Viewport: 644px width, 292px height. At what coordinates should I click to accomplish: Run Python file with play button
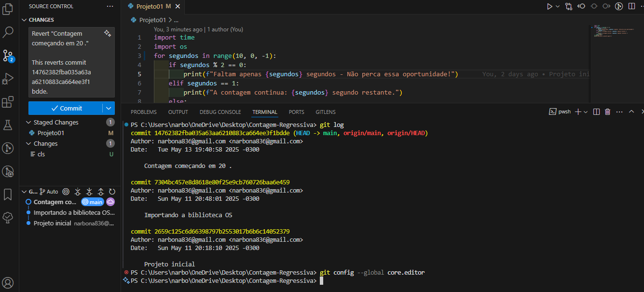549,6
